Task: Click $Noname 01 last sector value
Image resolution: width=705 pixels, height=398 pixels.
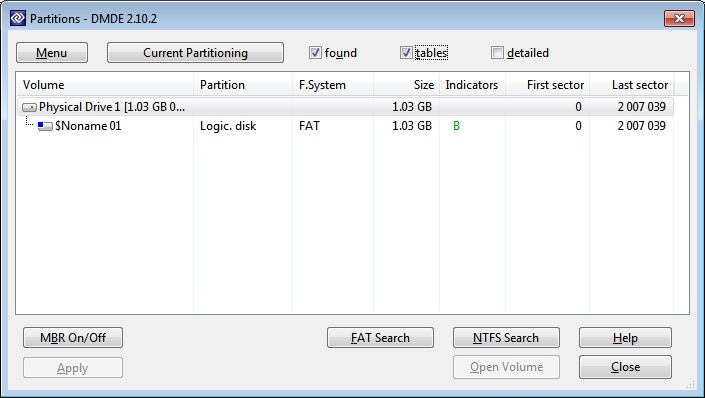Action: coord(642,126)
